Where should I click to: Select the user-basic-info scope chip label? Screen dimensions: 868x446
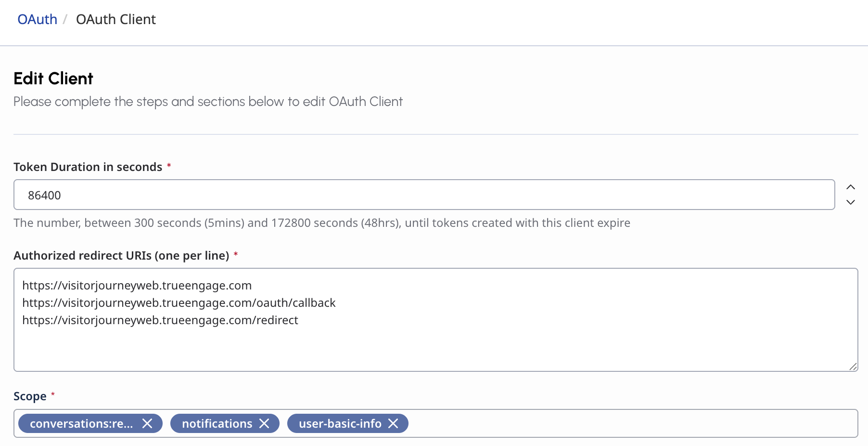click(x=340, y=423)
